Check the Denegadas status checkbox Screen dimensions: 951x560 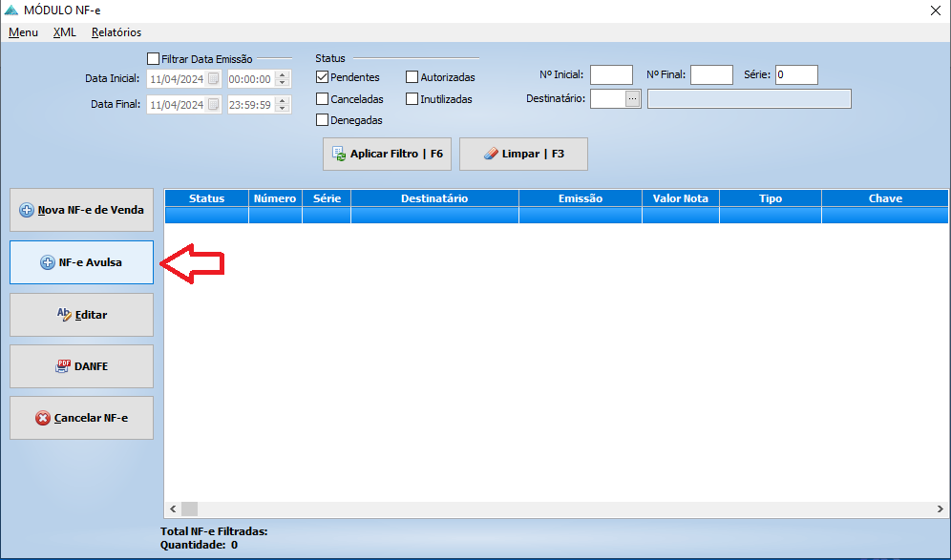[x=322, y=120]
